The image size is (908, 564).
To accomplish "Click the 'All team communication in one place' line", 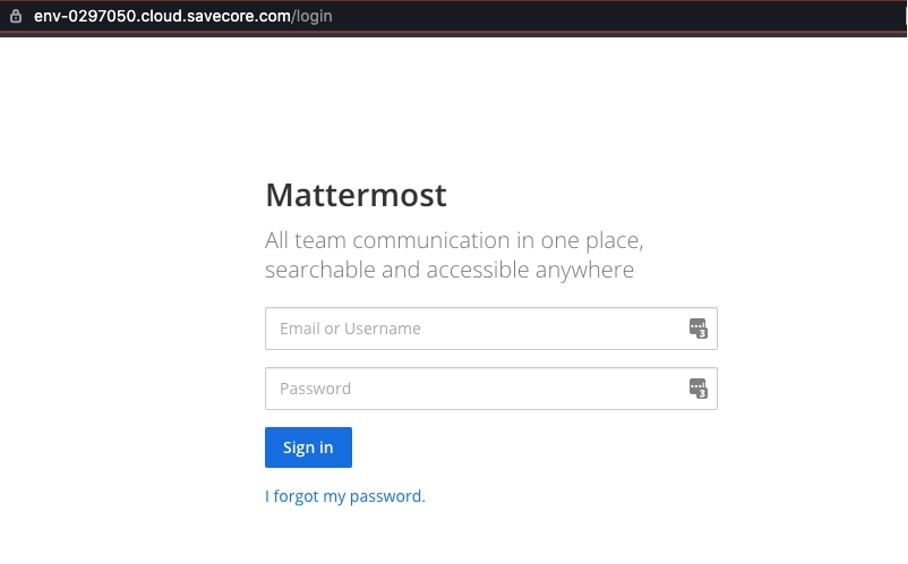I will coord(453,241).
